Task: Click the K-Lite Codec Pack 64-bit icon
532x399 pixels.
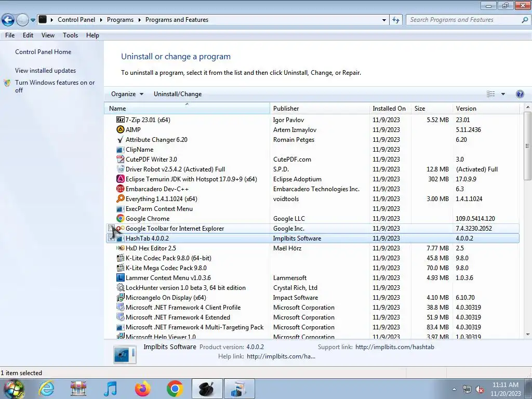Action: (x=121, y=258)
